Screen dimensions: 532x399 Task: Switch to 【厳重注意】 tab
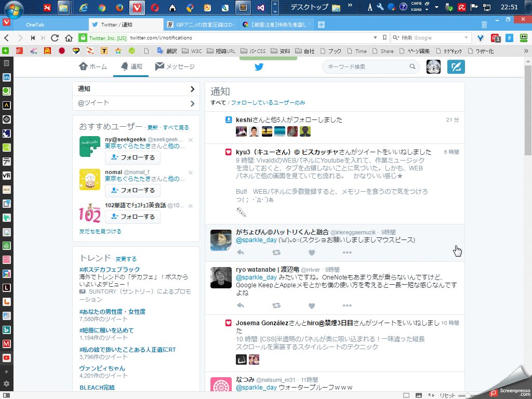(277, 24)
